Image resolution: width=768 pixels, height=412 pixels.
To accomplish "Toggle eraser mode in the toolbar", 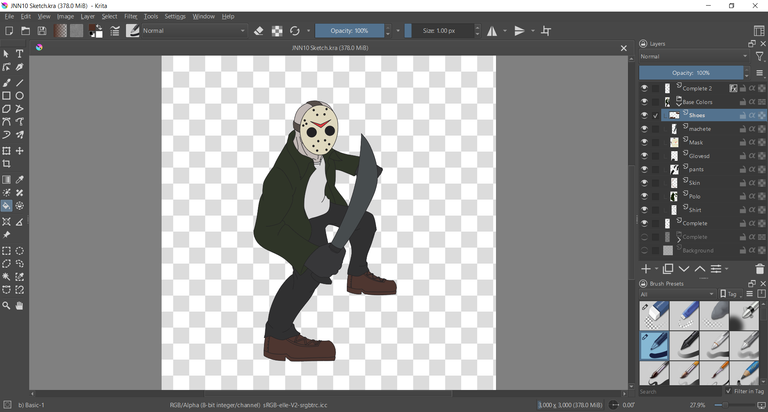I will [259, 31].
